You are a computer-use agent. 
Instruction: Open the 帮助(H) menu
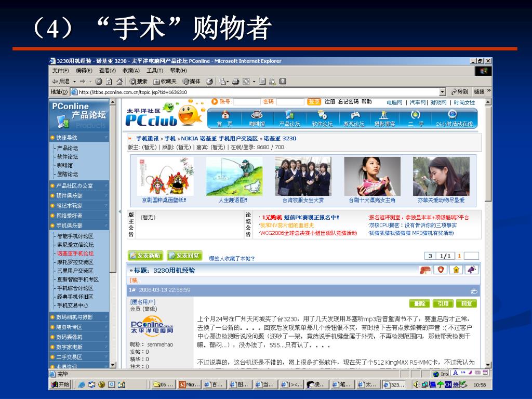click(x=178, y=71)
